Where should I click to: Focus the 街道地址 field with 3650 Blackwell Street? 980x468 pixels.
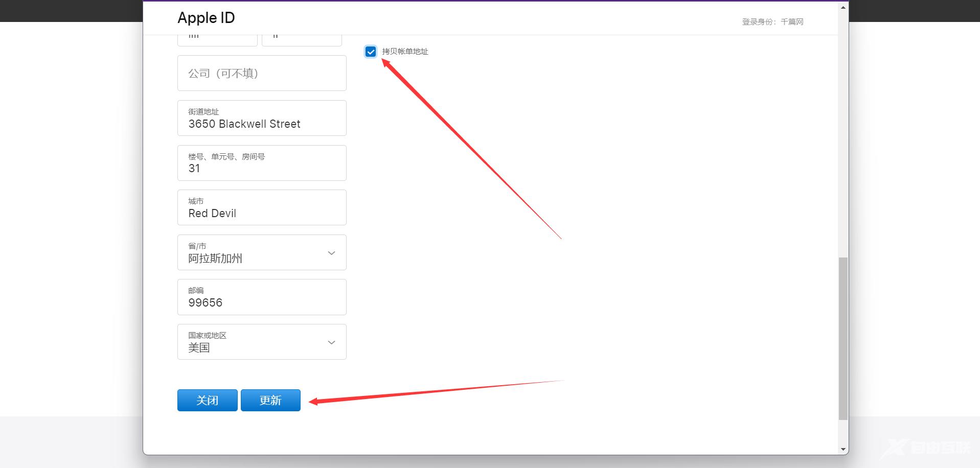click(x=262, y=119)
